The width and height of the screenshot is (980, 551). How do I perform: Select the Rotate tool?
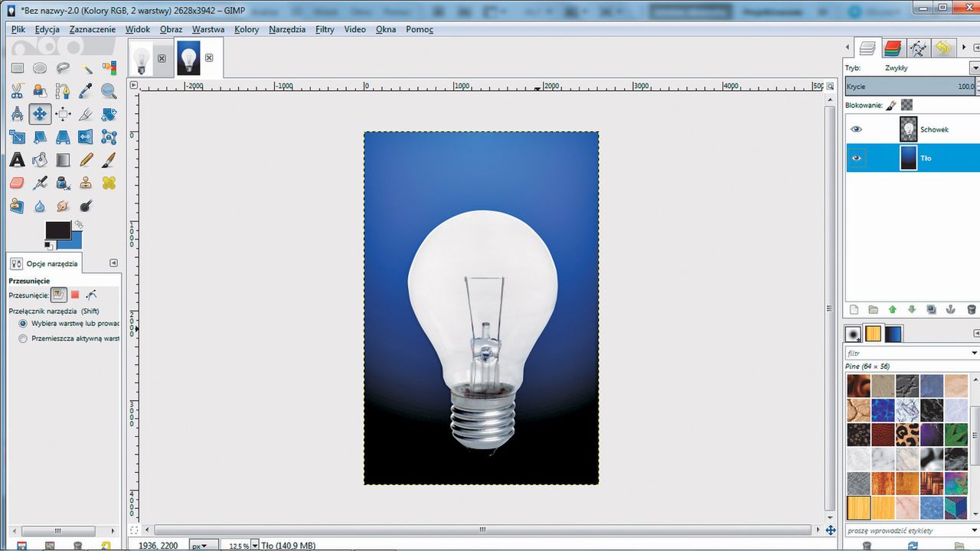click(109, 115)
